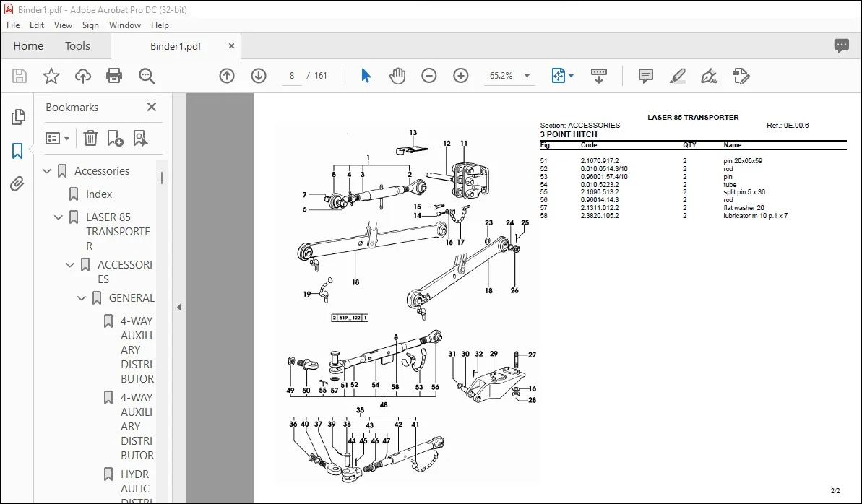Switch to the Home tab
This screenshot has width=862, height=504.
(28, 46)
